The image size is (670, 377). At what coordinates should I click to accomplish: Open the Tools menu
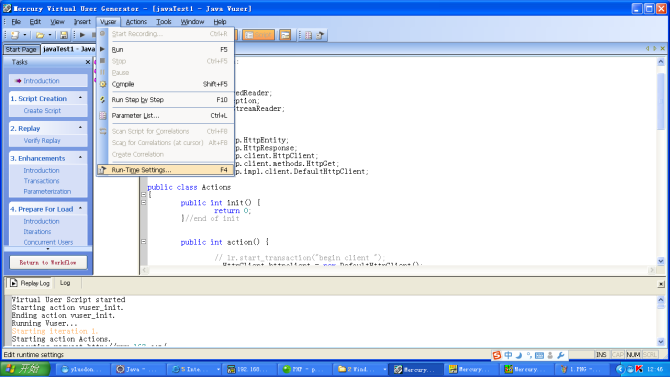click(164, 21)
